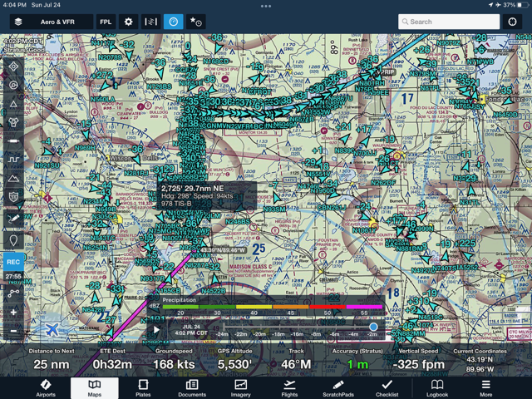Center map on current location icon
Viewport: 532px width, 399px height.
(512, 22)
